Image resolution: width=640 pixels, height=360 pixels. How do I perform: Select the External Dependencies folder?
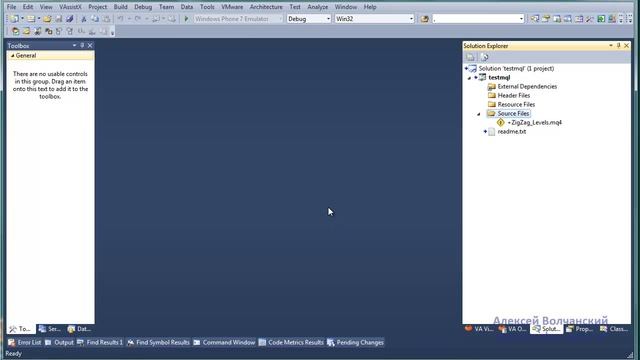[527, 87]
